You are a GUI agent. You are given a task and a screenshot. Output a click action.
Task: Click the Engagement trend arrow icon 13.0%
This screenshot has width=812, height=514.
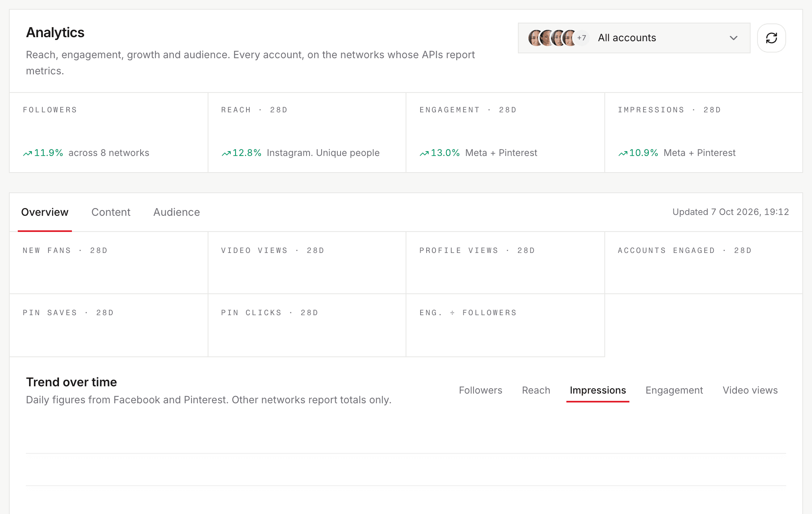424,153
